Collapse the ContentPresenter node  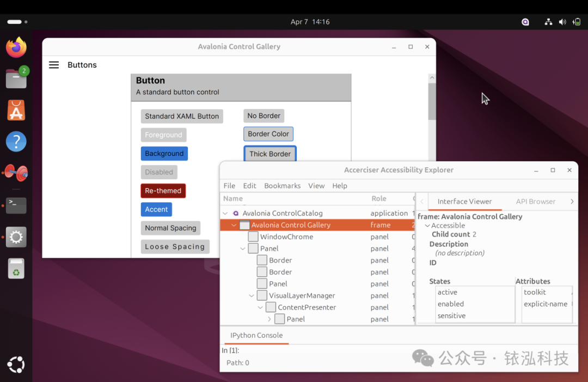point(260,307)
